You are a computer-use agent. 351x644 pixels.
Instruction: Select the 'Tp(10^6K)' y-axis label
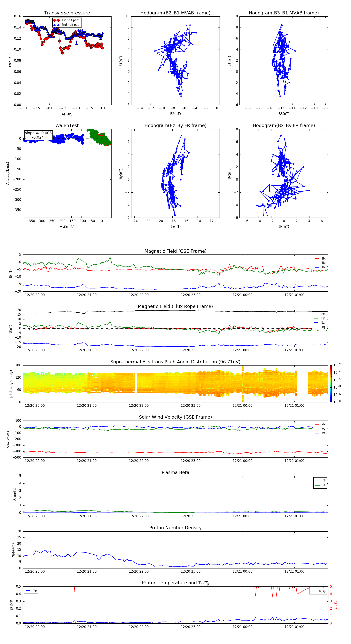pyautogui.click(x=11, y=605)
